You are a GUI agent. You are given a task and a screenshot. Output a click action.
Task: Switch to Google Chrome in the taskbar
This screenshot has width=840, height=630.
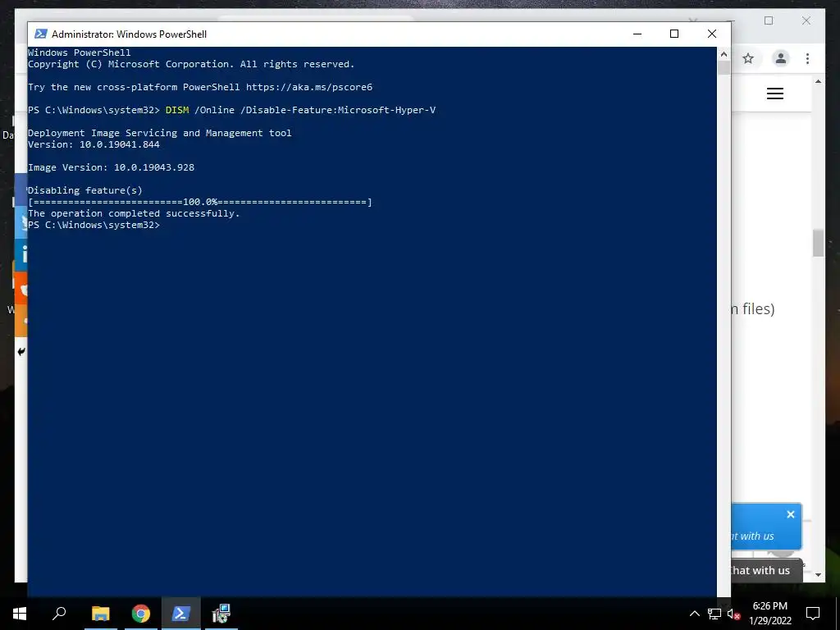tap(141, 614)
